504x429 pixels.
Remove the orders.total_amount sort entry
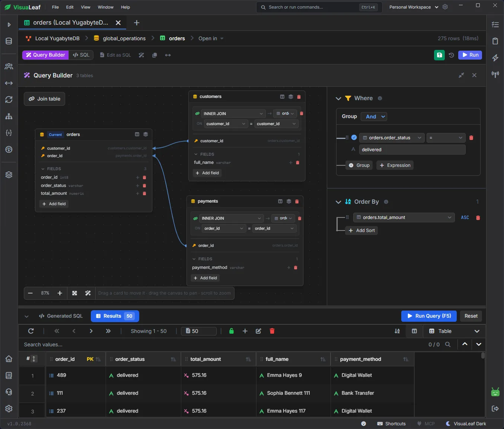click(x=478, y=218)
